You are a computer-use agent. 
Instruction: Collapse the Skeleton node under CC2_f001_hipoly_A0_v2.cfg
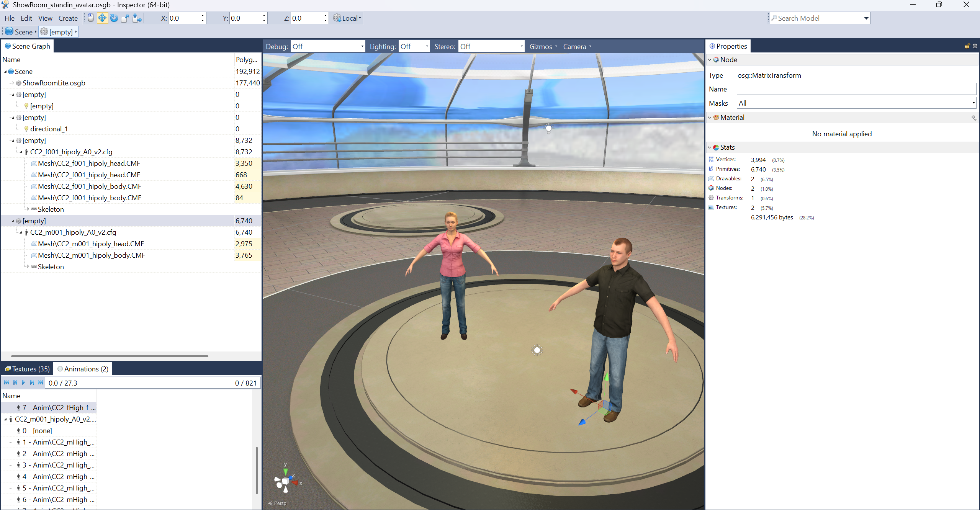28,209
